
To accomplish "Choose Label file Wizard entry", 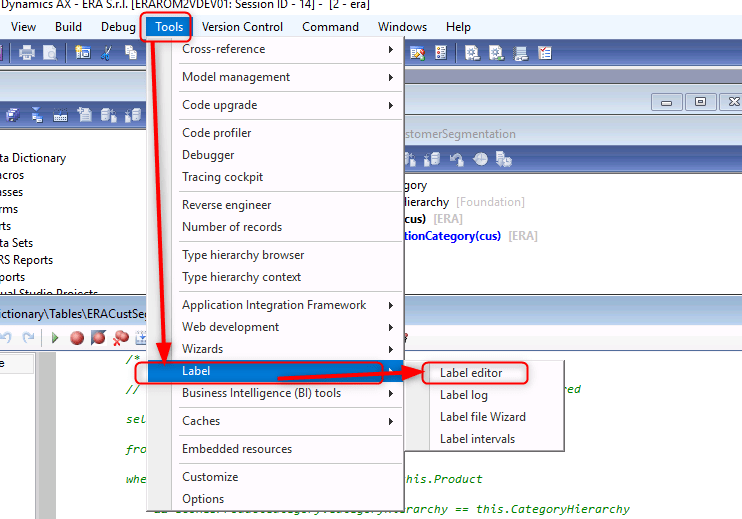I will pos(482,417).
